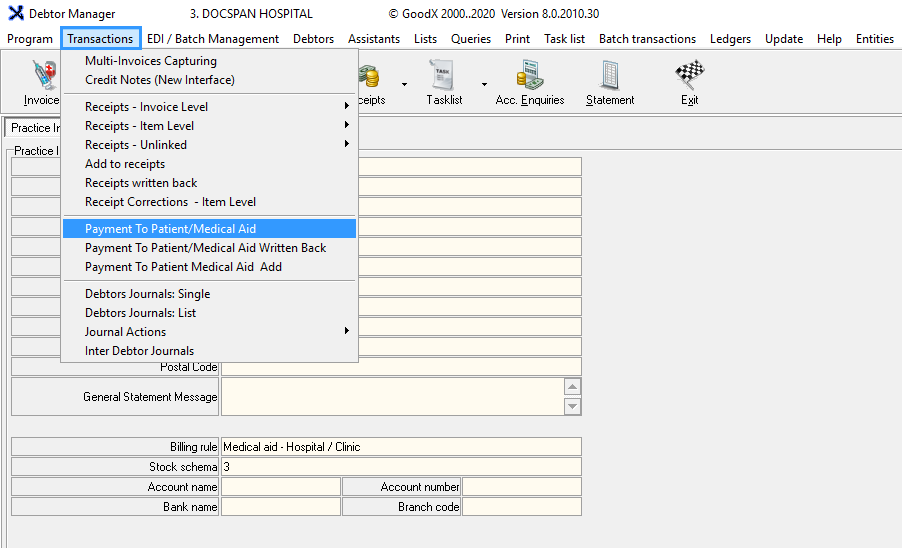Open the Batch transactions menu
The width and height of the screenshot is (902, 548).
647,39
